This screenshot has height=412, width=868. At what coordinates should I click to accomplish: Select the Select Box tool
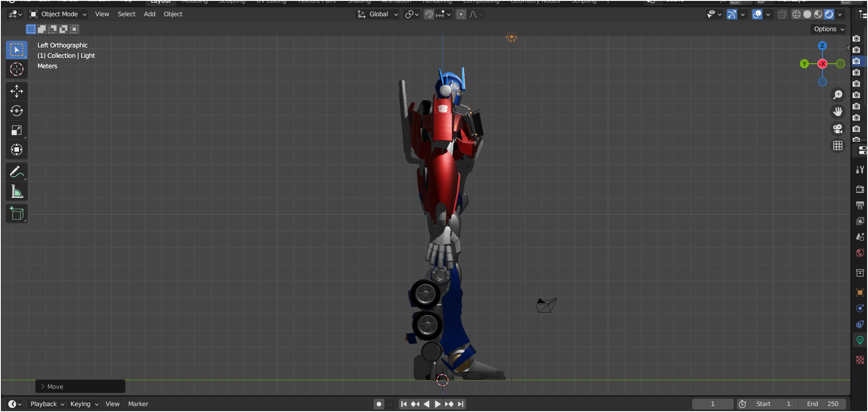pos(17,50)
